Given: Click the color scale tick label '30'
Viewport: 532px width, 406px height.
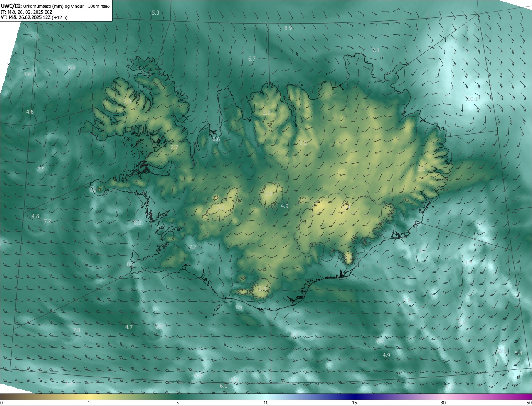Looking at the screenshot, I should click(443, 403).
